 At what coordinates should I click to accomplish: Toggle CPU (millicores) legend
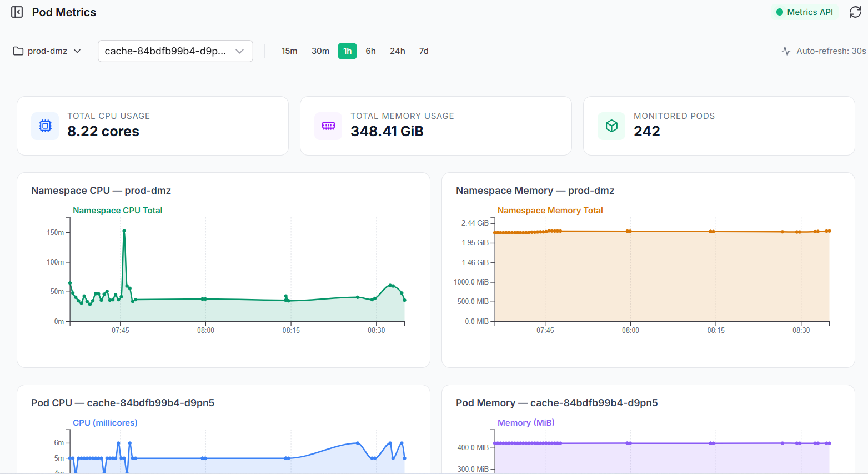[106, 423]
